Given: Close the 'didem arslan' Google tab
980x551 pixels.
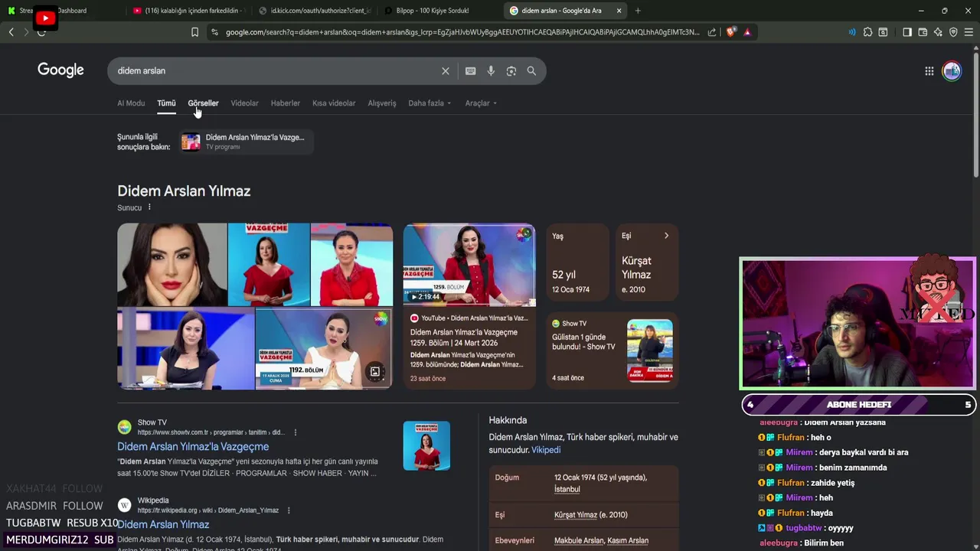Looking at the screenshot, I should 619,11.
